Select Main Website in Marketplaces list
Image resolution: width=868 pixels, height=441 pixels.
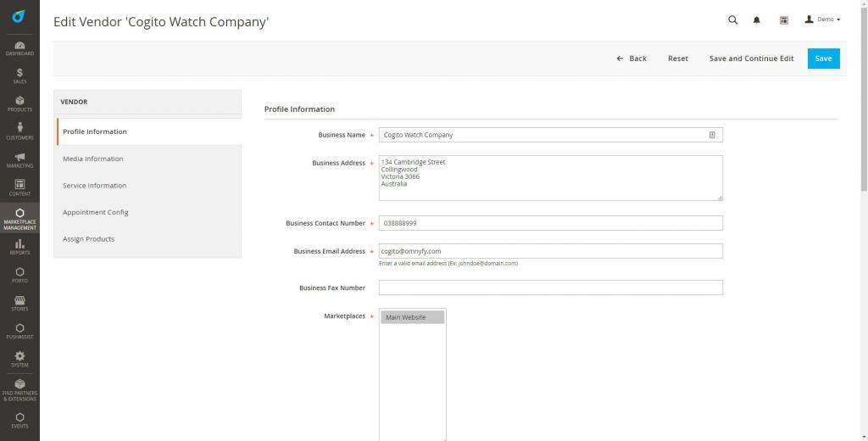[413, 317]
